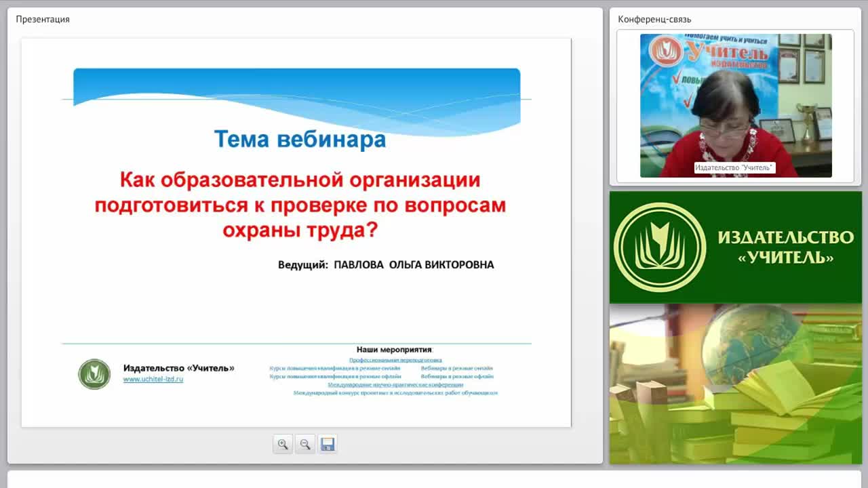Click the Издательство "Учитель" video name label
The image size is (868, 488).
(x=735, y=167)
